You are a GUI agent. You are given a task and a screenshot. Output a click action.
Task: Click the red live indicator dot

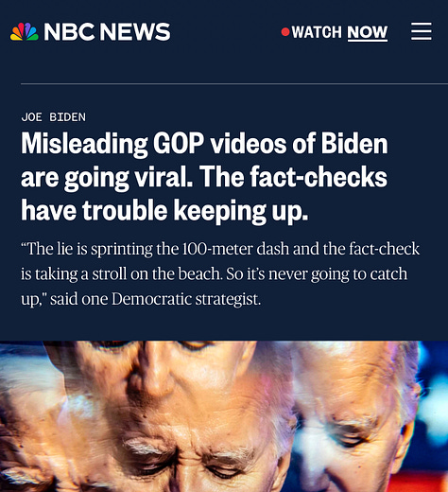pos(285,32)
